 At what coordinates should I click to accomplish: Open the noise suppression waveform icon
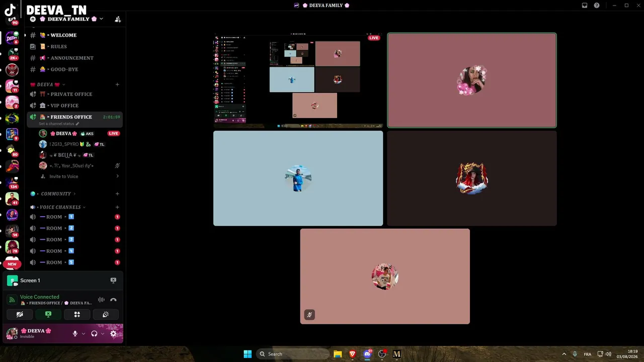(x=101, y=300)
